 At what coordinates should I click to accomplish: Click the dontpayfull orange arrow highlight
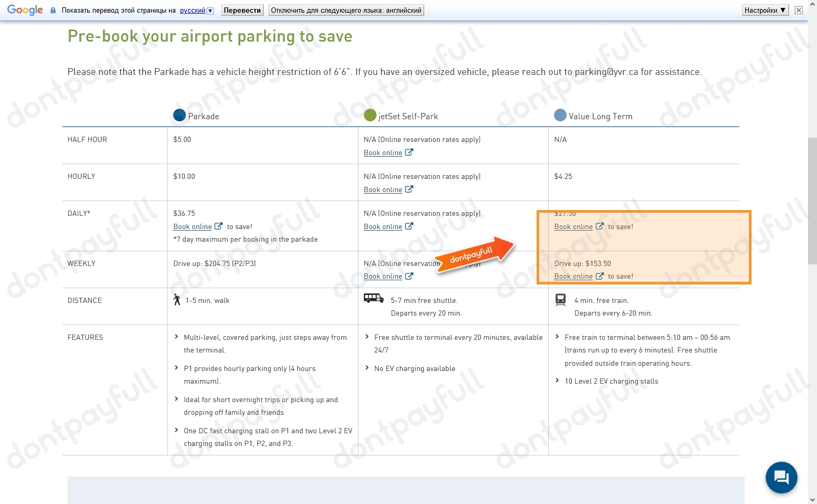point(474,256)
